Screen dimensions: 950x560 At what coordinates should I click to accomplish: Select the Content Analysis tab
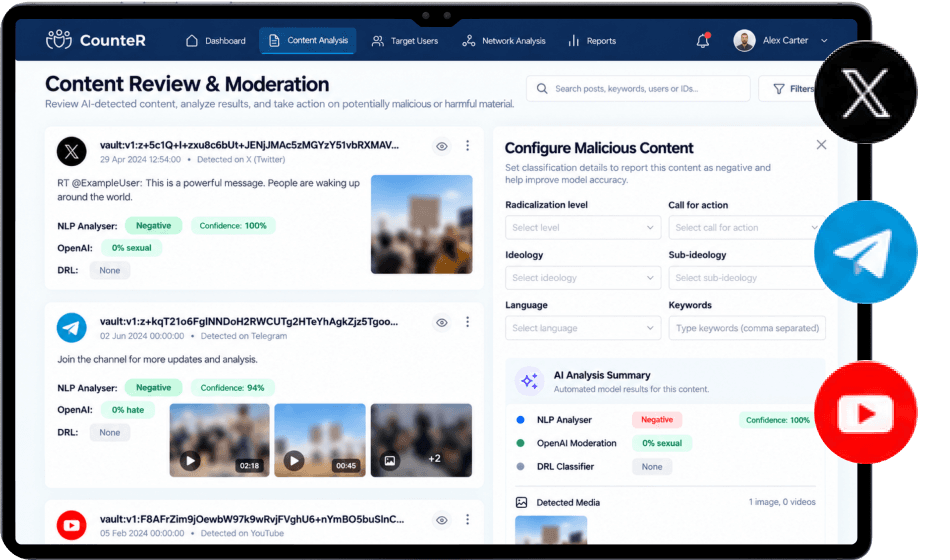tap(308, 41)
